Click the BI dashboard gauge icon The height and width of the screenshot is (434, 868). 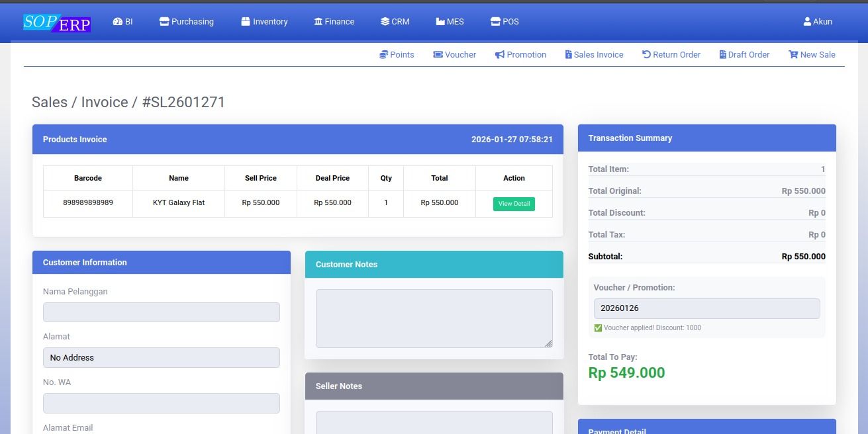coord(118,22)
